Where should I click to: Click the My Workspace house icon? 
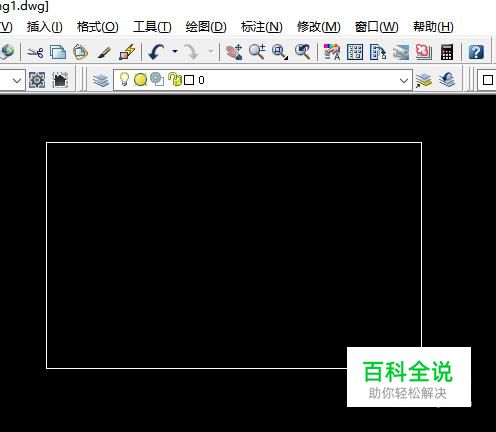pyautogui.click(x=60, y=80)
